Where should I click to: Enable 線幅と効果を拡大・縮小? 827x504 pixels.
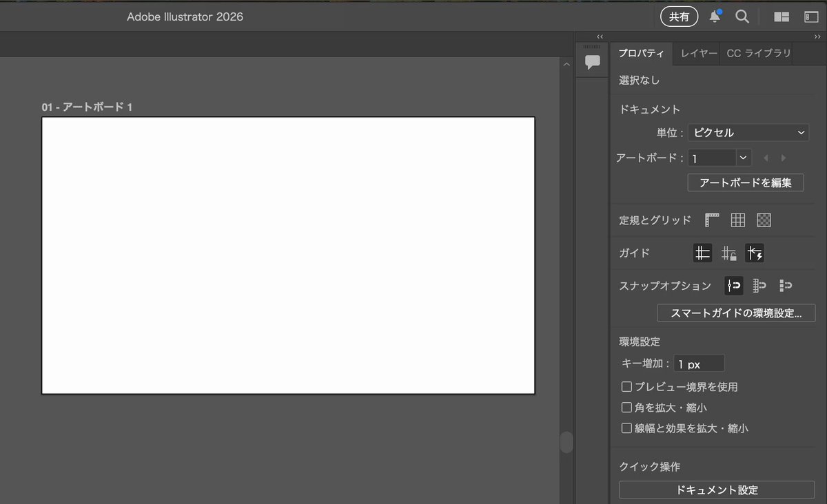626,428
